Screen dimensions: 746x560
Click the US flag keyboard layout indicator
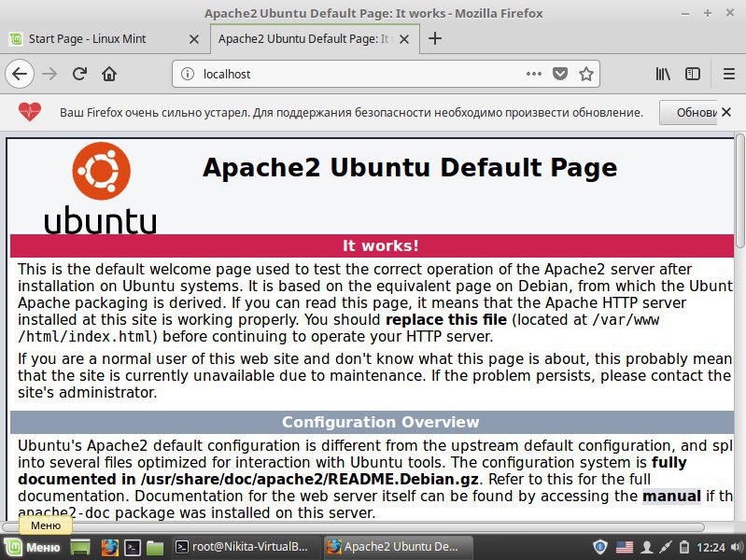[625, 547]
